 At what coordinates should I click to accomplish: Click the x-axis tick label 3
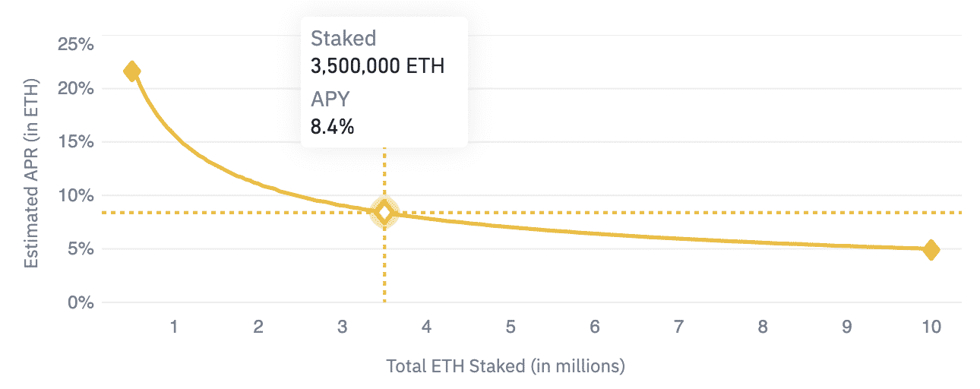(x=343, y=327)
